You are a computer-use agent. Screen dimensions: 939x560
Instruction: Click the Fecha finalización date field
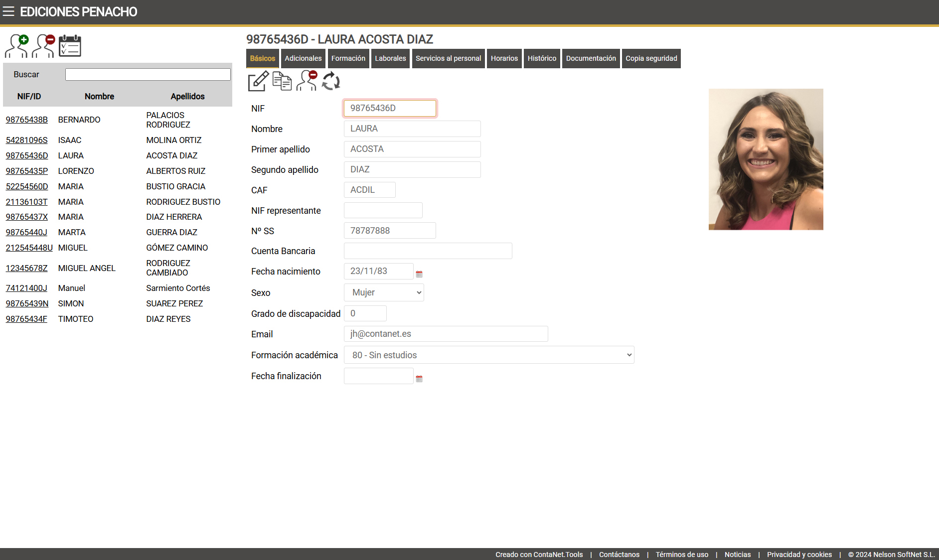pyautogui.click(x=379, y=376)
